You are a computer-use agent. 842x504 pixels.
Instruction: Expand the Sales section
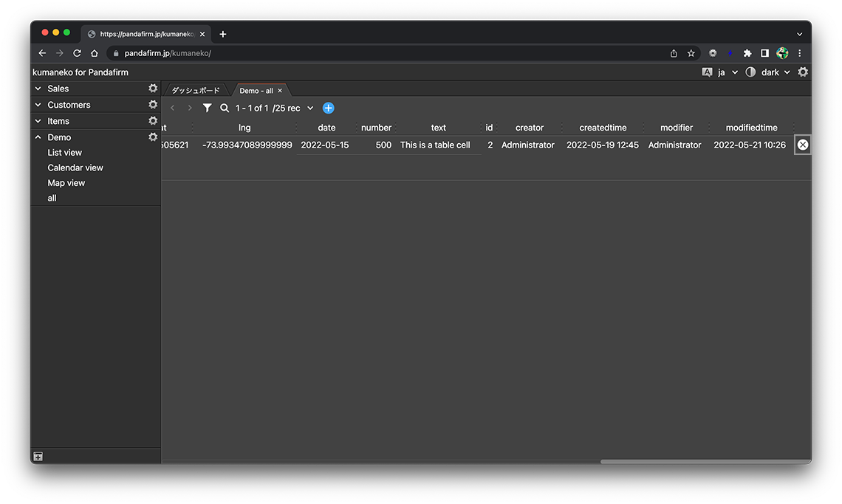(38, 89)
